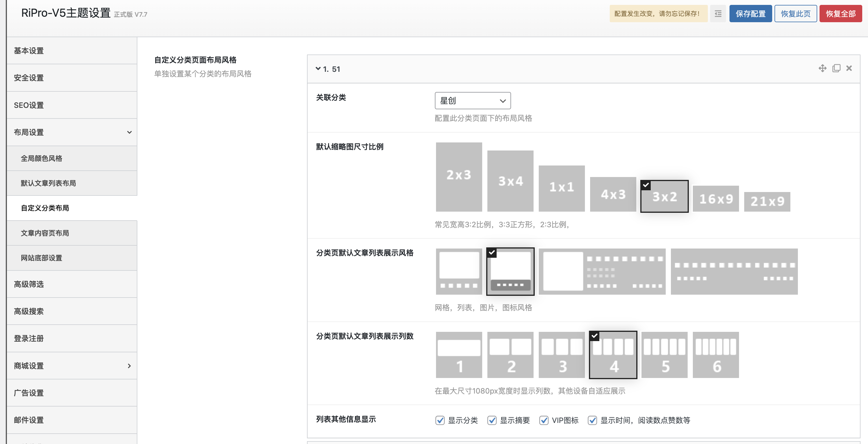This screenshot has height=444, width=868.
Task: Click the move handle on item 51
Action: pos(822,68)
